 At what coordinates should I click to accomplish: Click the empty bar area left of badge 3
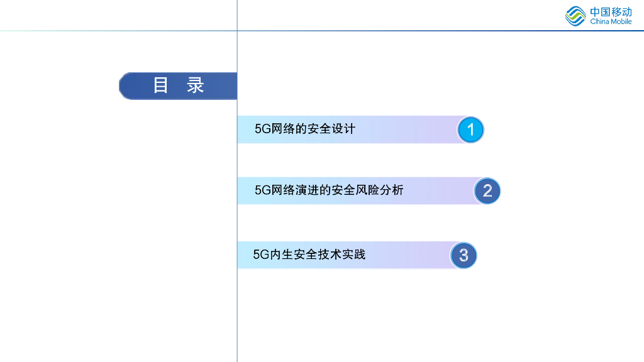coord(409,255)
